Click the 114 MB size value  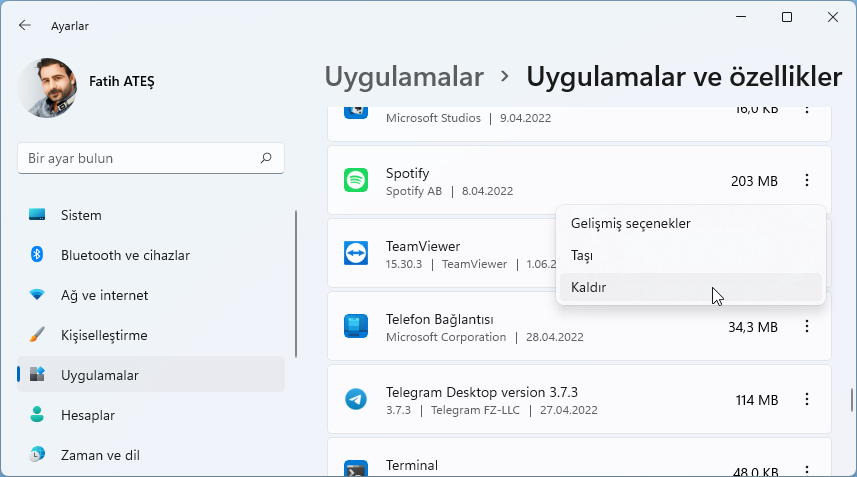[756, 400]
